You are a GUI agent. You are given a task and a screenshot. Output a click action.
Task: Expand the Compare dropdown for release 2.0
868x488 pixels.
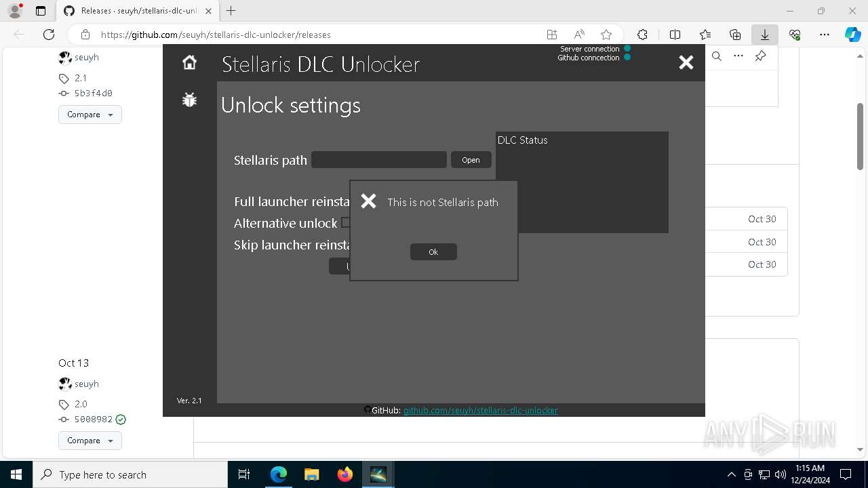[x=90, y=441]
